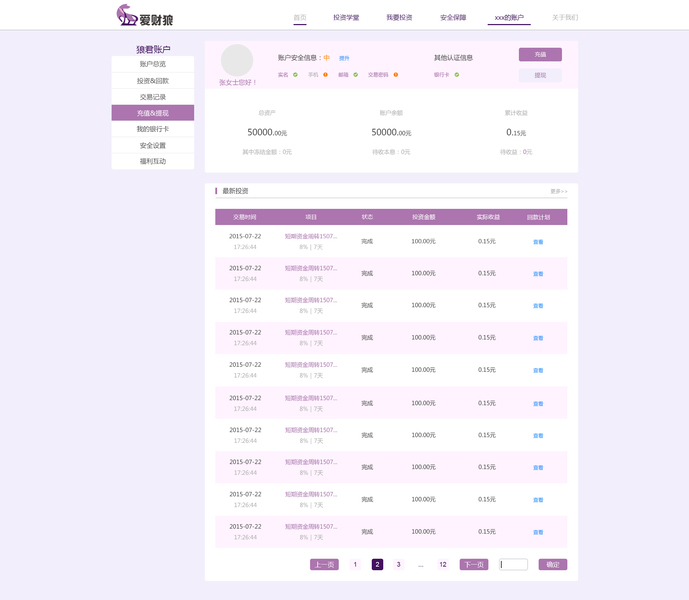Screen dimensions: 689x600
Task: Focus the page number input box
Action: pyautogui.click(x=513, y=564)
